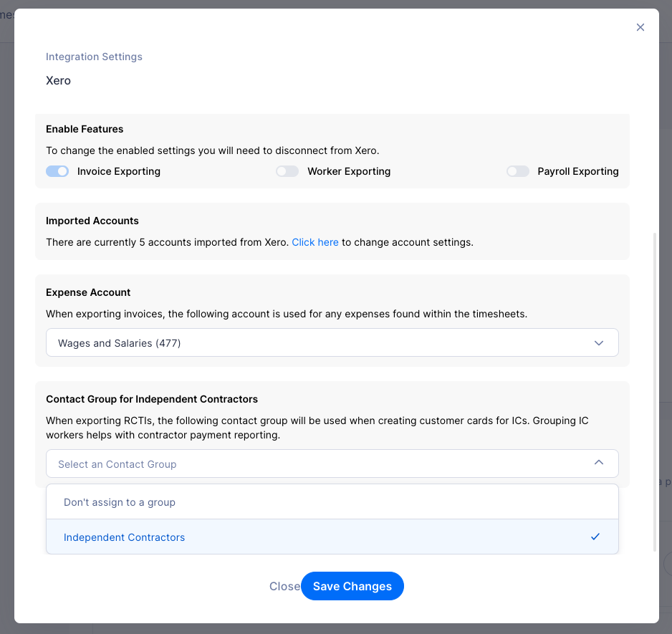This screenshot has height=634, width=672.
Task: Toggle the Invoice Exporting switch
Action: 57,171
